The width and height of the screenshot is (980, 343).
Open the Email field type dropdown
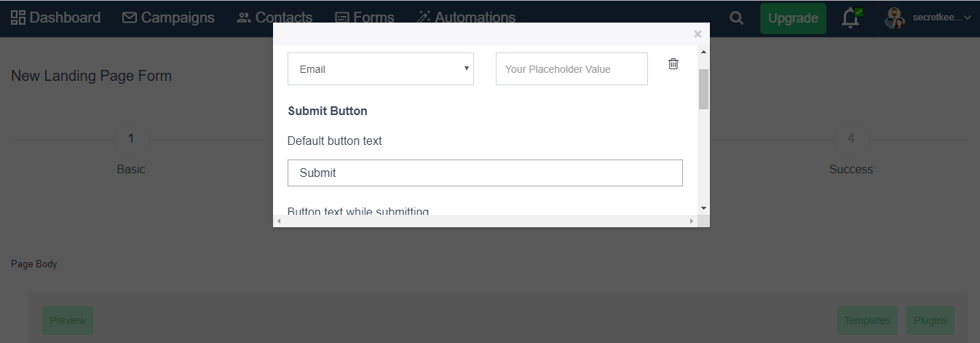[381, 68]
